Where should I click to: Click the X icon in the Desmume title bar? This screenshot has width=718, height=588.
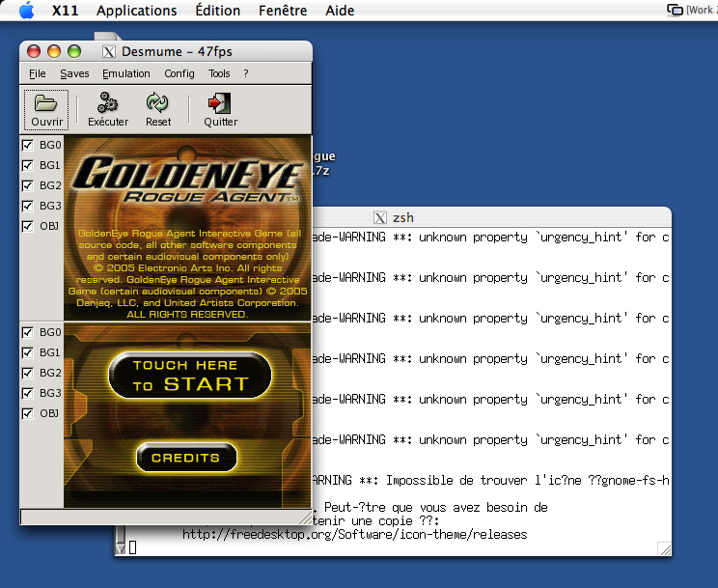pyautogui.click(x=108, y=52)
